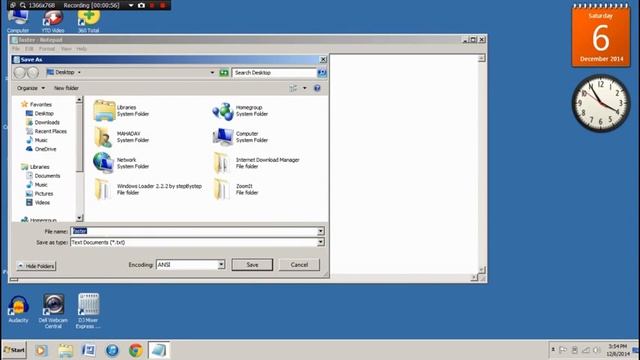
Task: Click the Start button
Action: pos(14,350)
